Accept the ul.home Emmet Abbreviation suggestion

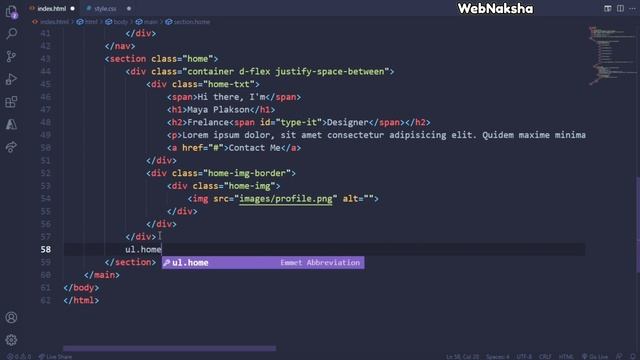(263, 263)
